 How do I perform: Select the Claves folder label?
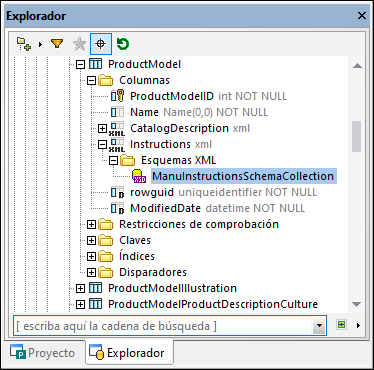click(135, 240)
